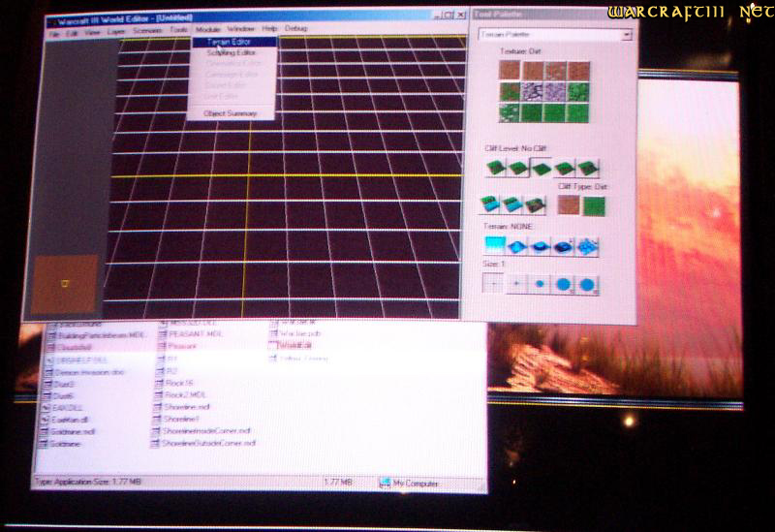775x532 pixels.
Task: Click the fourth cliff level icon under Cliff Level
Action: (x=564, y=168)
